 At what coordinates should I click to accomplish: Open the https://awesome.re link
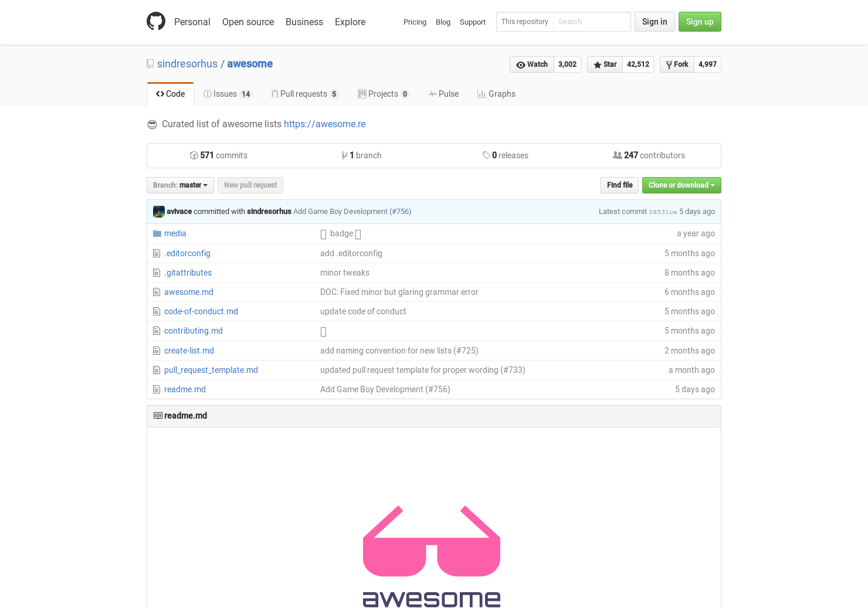pos(324,124)
